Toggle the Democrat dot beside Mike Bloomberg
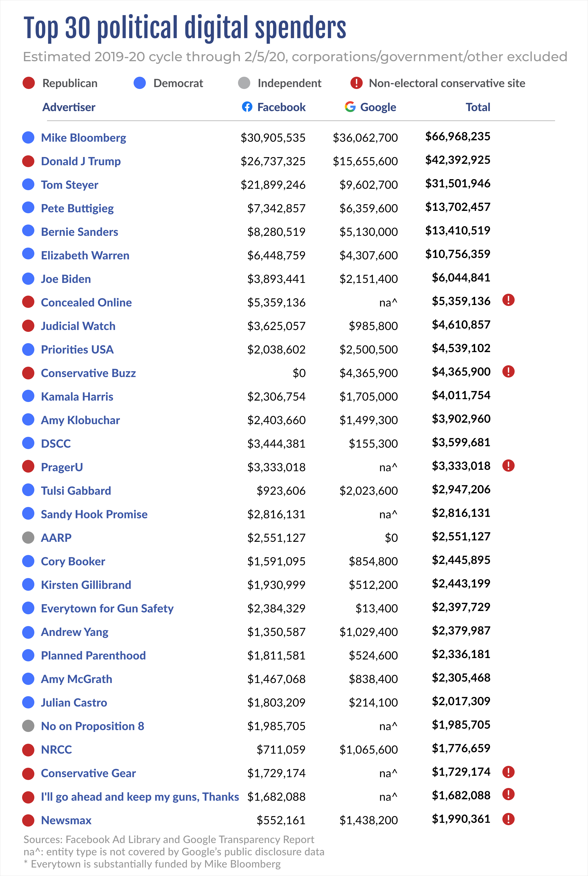 [x=28, y=138]
